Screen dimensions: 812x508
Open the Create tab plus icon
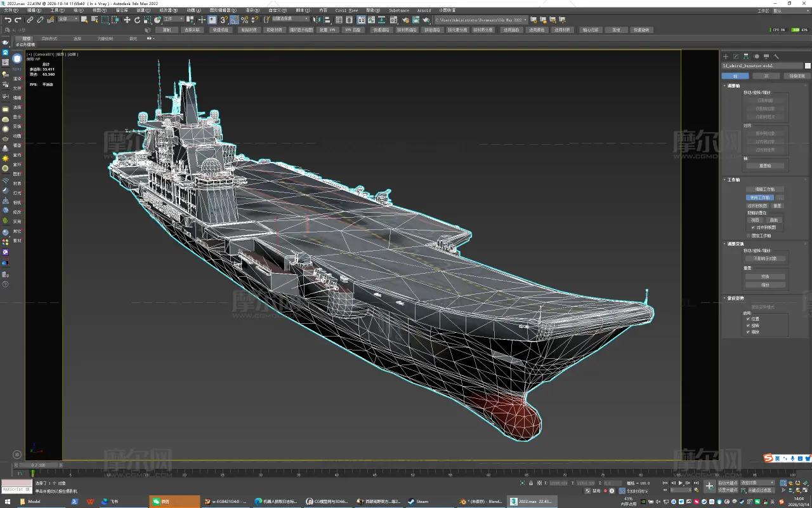(726, 57)
